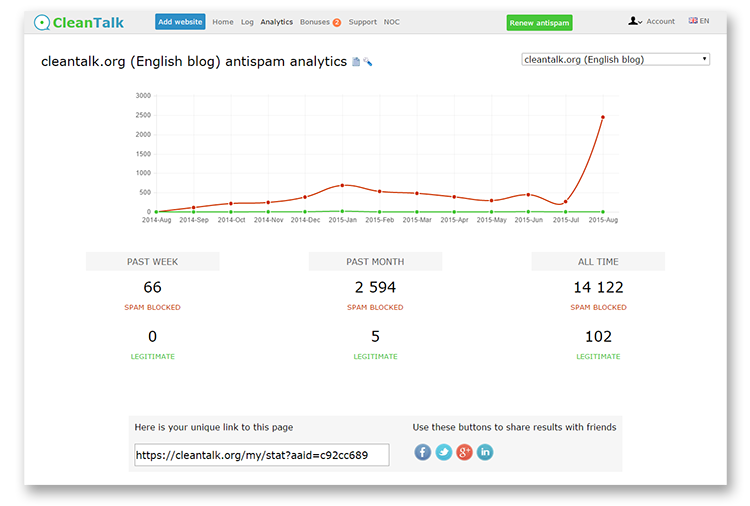Share results on LinkedIn
Screen dimensions: 750x506
point(485,452)
